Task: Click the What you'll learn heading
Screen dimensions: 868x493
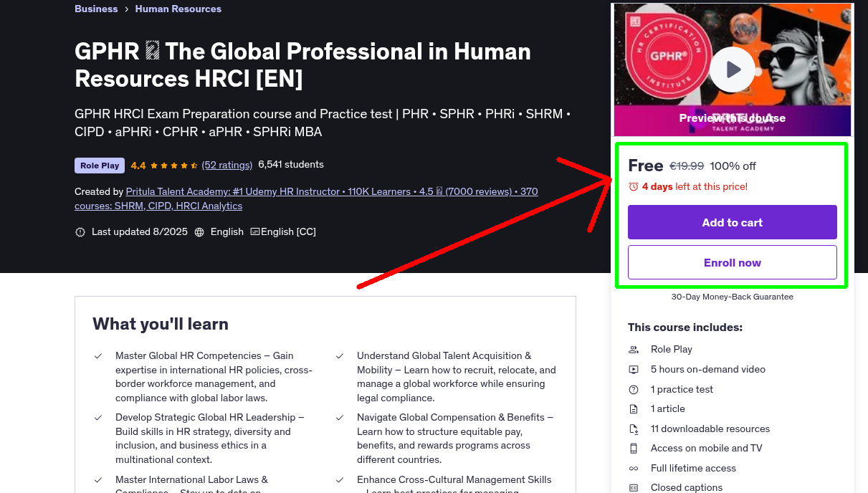Action: [161, 324]
